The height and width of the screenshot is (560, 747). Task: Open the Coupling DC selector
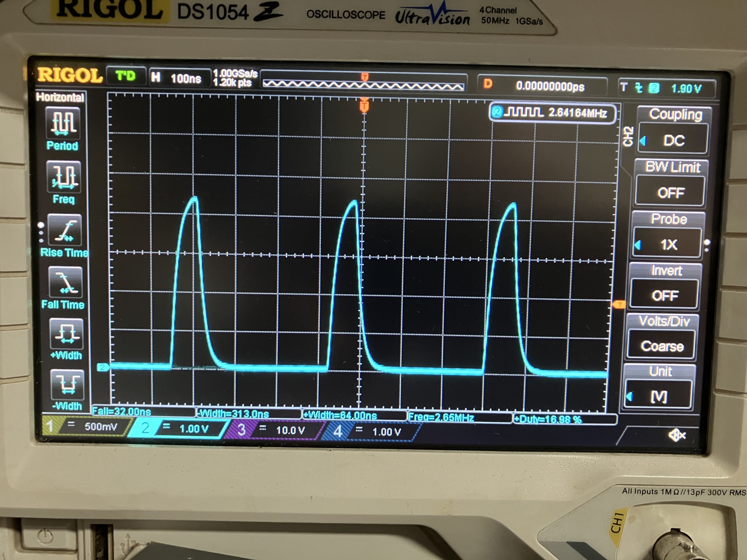[673, 140]
